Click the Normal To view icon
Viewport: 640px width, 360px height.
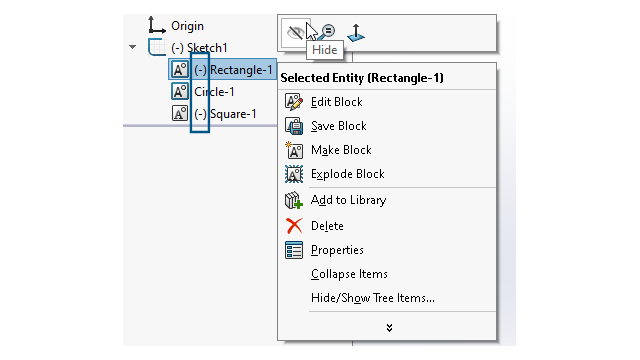click(356, 33)
